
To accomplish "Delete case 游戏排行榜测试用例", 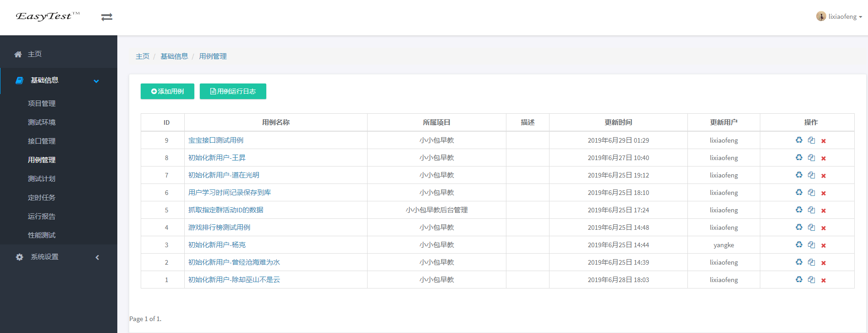I will tap(824, 228).
